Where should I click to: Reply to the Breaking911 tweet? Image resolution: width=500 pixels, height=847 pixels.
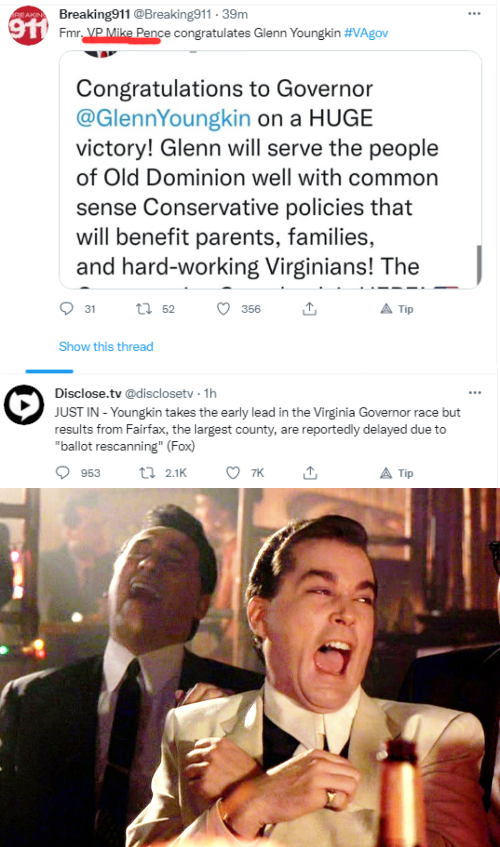pos(66,308)
